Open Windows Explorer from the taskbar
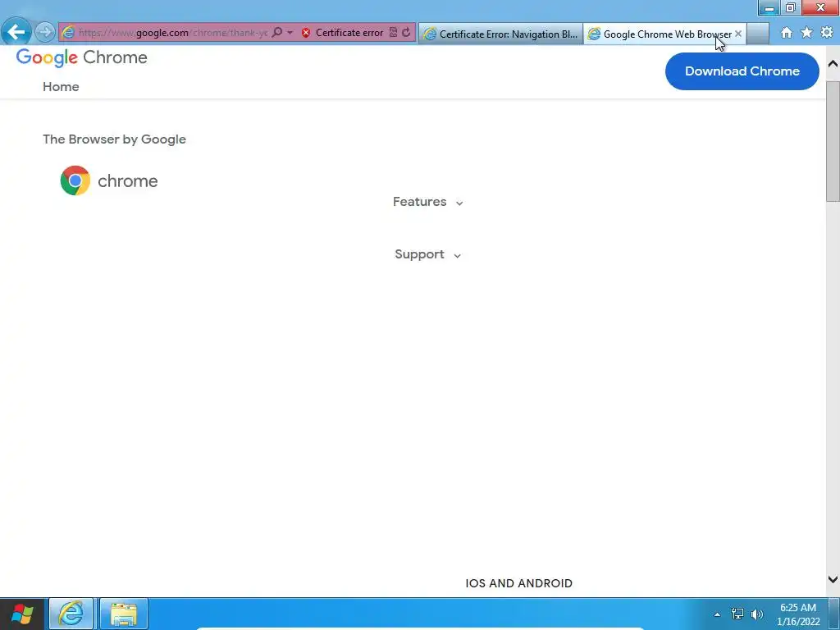Screen dimensions: 840x630 124,614
